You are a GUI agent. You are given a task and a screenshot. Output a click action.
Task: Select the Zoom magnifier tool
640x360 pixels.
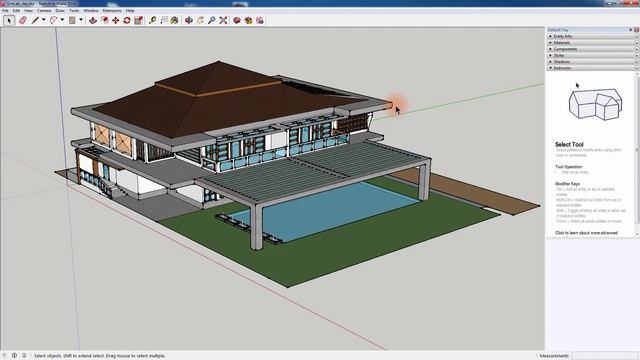(x=211, y=20)
